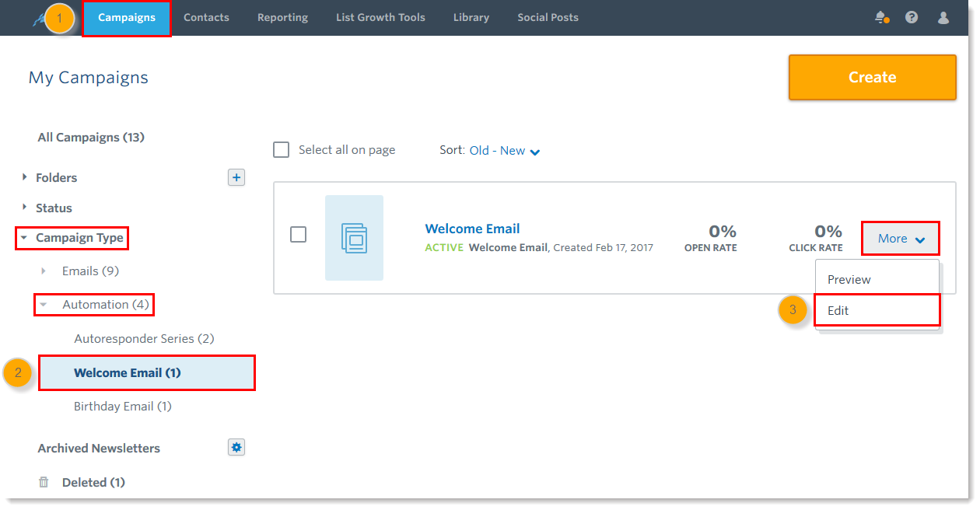Screen dimensions: 980x510
Task: Click the Welcome Email campaign thumbnail icon
Action: click(354, 238)
